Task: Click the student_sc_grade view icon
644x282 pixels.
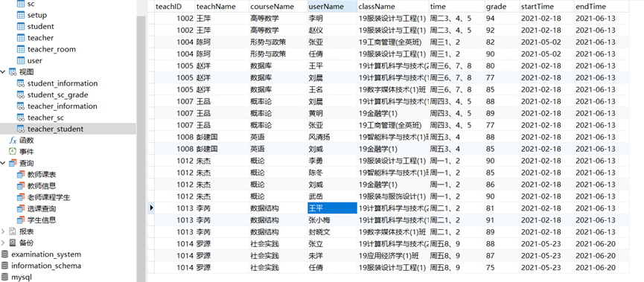Action: [21, 94]
